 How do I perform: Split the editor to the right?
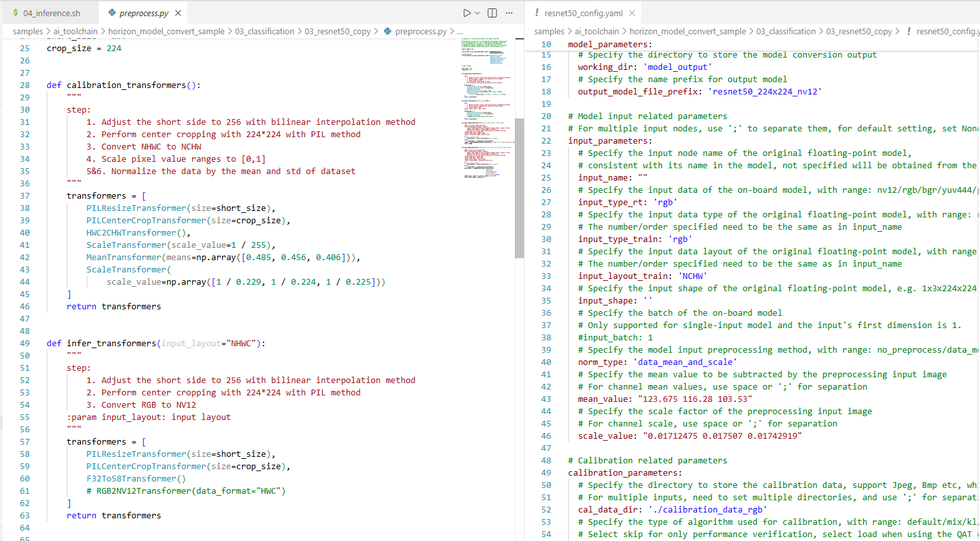492,13
